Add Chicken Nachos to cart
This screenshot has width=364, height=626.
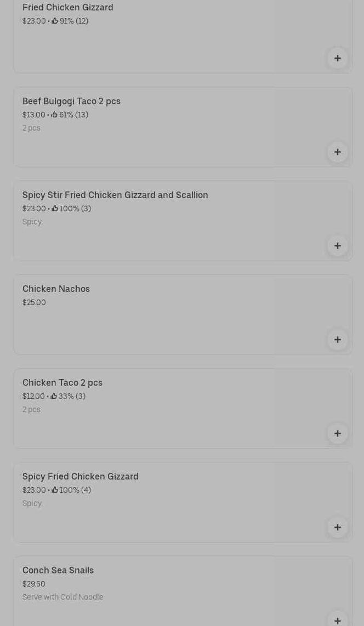click(337, 340)
